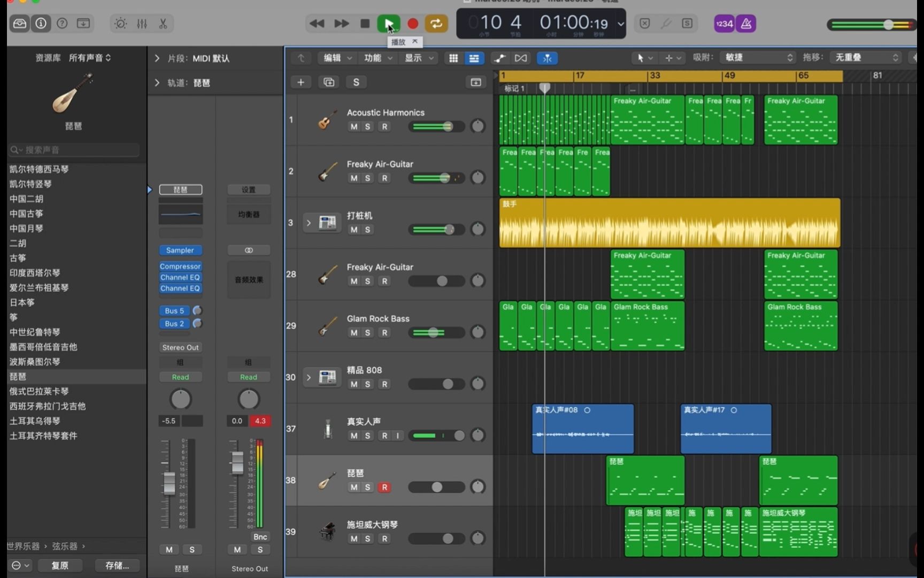
Task: Toggle input monitoring on 真实人声 track
Action: [x=397, y=436]
